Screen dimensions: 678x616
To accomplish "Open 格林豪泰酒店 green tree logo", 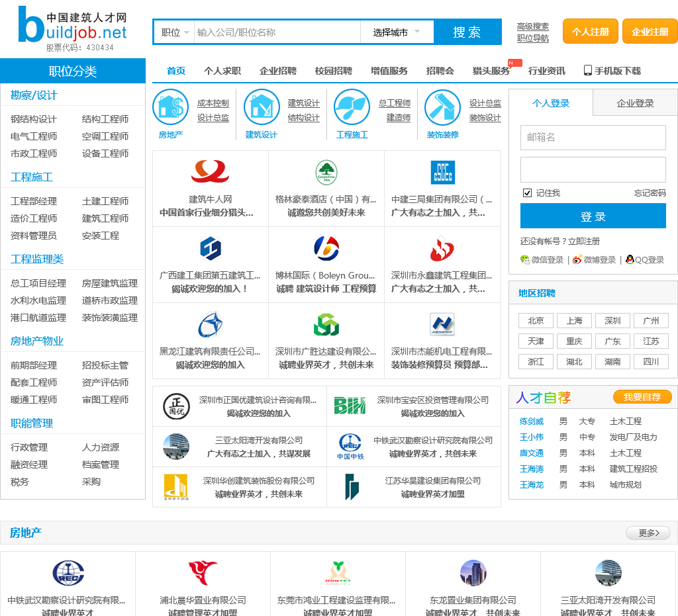I will [326, 172].
